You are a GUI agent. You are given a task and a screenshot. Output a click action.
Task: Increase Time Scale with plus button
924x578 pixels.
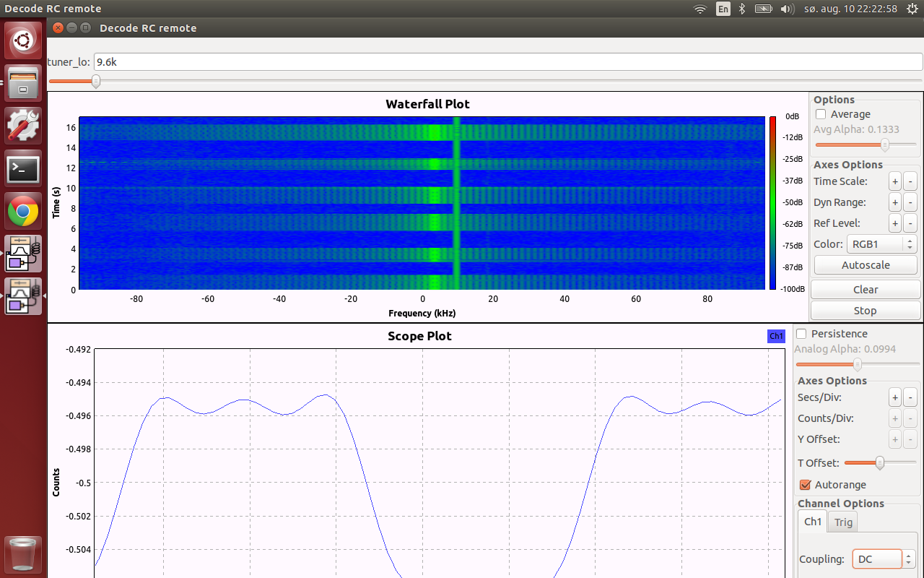(x=895, y=181)
